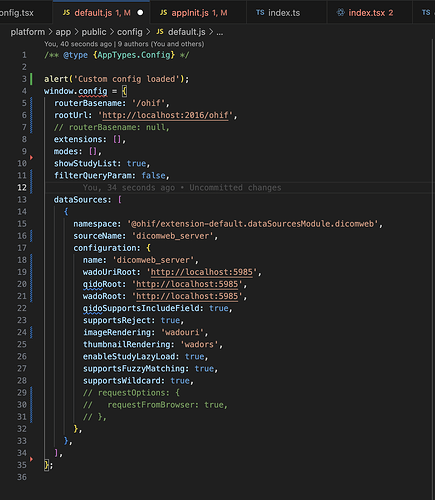435x500 pixels.
Task: Click the React icon on index.tsx tab
Action: (x=340, y=13)
